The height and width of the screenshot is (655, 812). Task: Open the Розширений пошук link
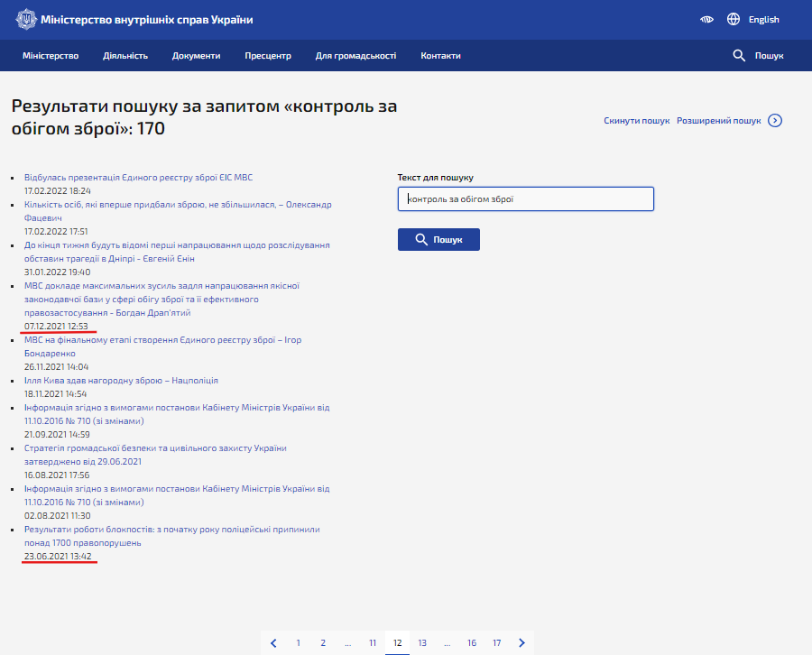click(719, 121)
